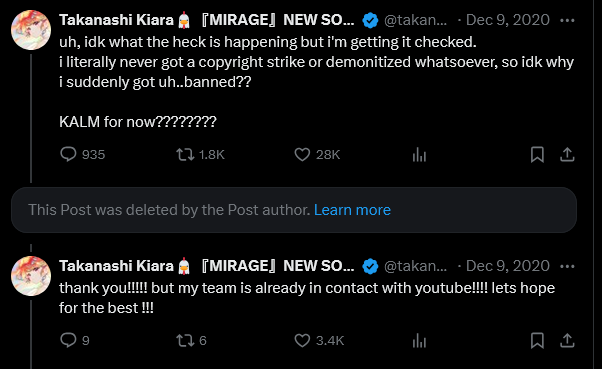
Task: Share the 'thank you' post
Action: (567, 340)
